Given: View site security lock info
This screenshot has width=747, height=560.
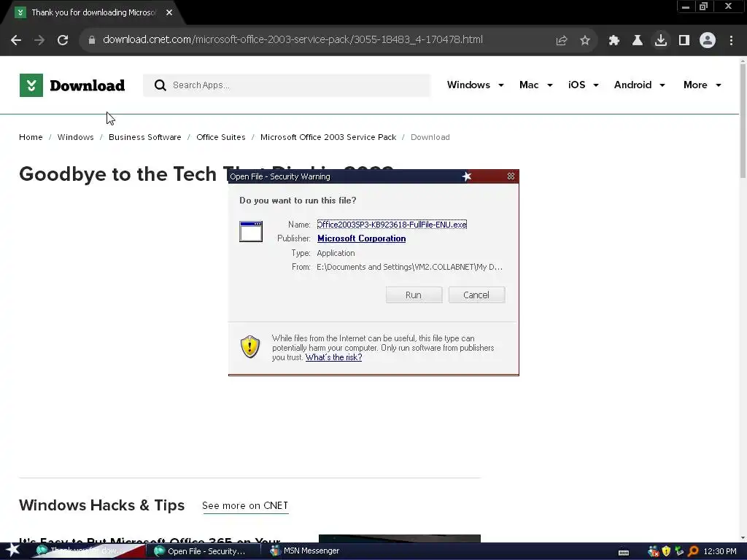Looking at the screenshot, I should (92, 40).
